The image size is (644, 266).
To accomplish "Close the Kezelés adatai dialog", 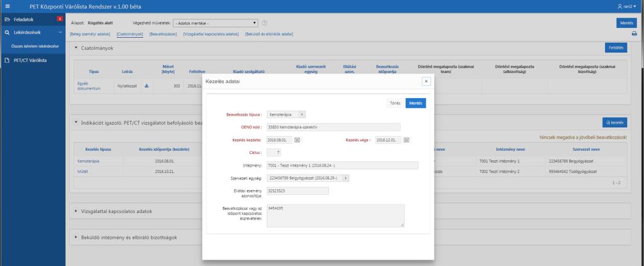I will pyautogui.click(x=426, y=81).
